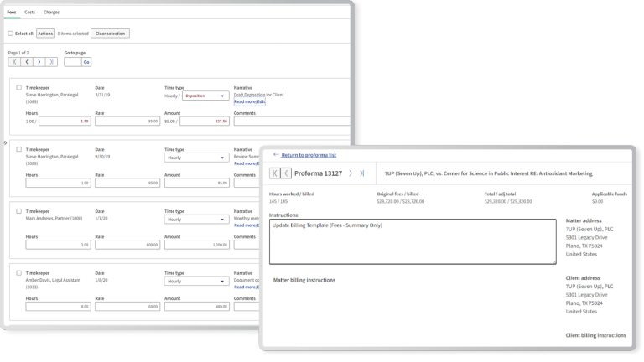Viewport: 644px width, 362px height.
Task: Go to first proforma using skip-back arrow
Action: click(x=275, y=173)
